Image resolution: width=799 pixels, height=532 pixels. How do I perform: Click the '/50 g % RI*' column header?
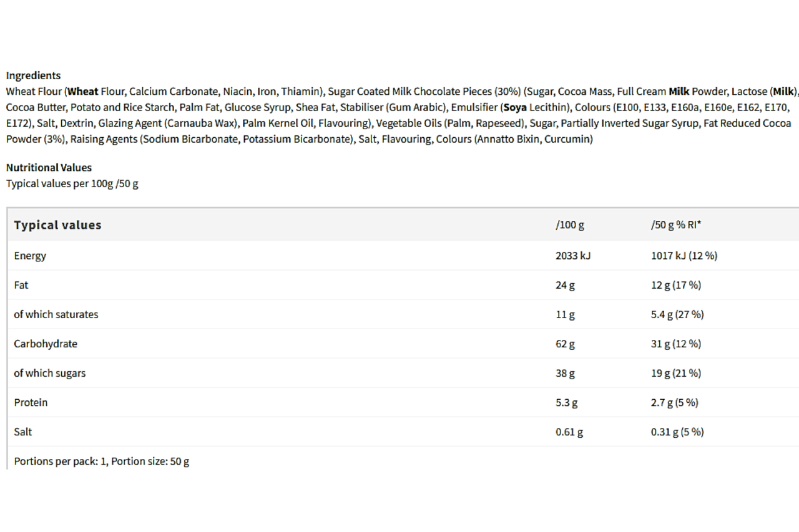676,225
